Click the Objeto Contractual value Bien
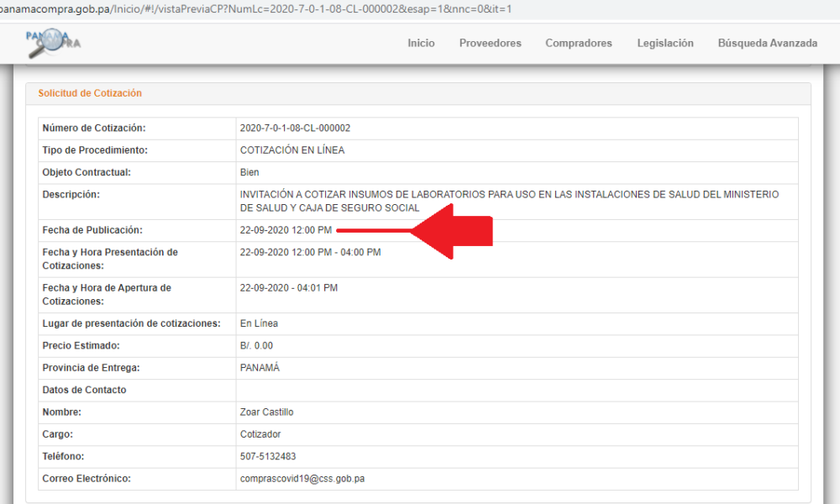 tap(249, 172)
